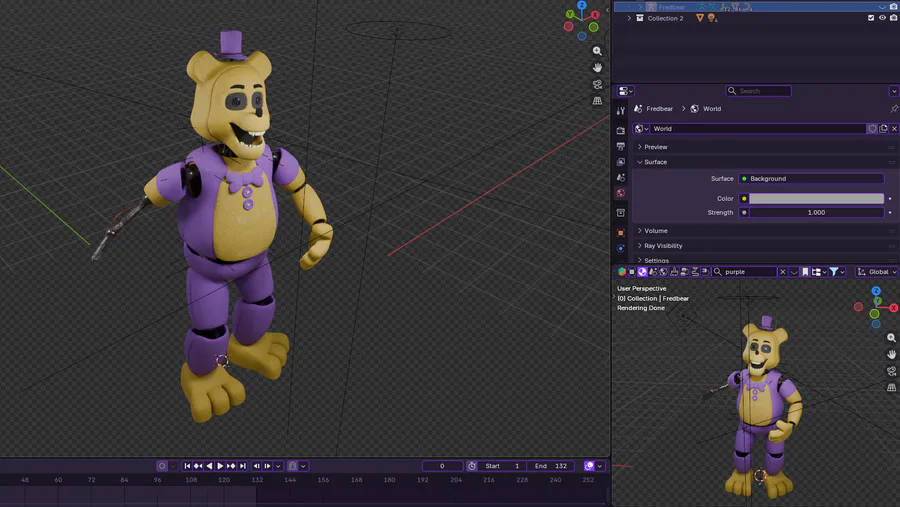Expand the Ray Visibility panel
Image resolution: width=900 pixels, height=507 pixels.
click(663, 246)
